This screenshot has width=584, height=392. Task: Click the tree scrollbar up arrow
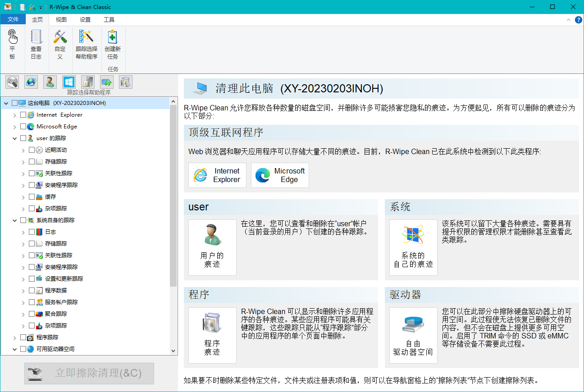tap(173, 101)
